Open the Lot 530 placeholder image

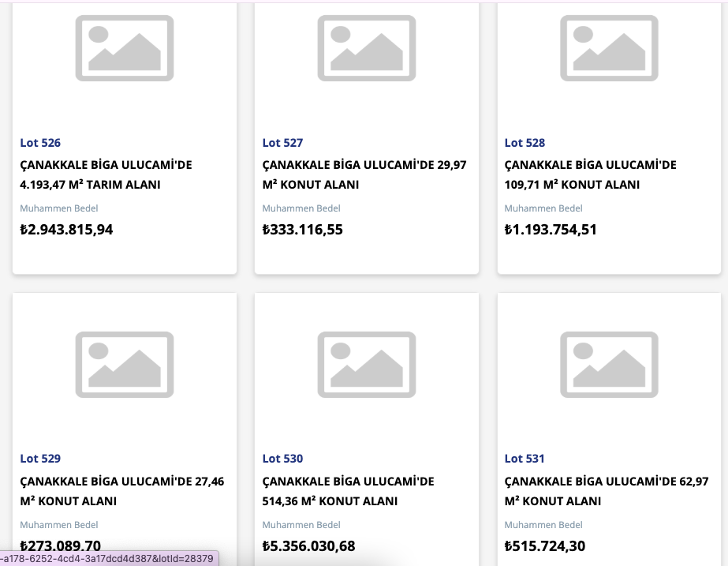(367, 365)
